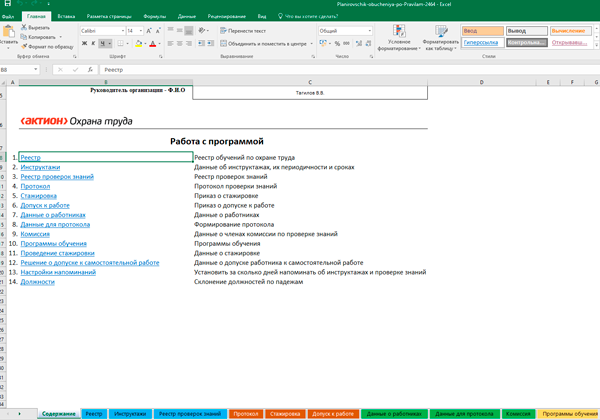Click Wrap Text (Перенести текст)
Screen dimensions: 600x420
click(244, 31)
